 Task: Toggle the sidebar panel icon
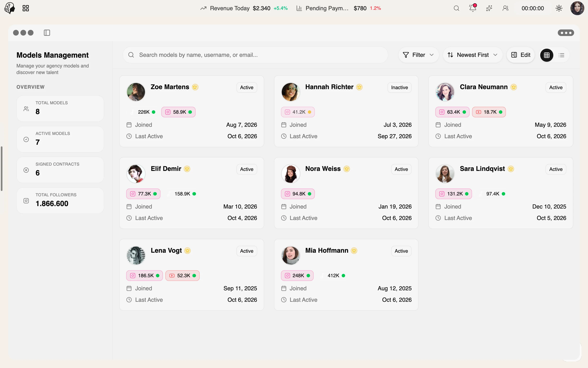coord(47,33)
